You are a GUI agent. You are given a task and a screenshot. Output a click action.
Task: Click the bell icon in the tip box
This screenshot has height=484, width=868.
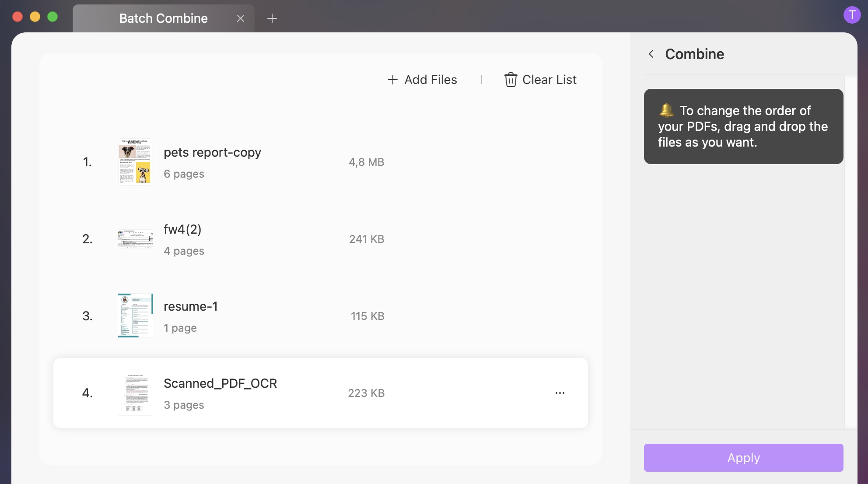tap(666, 111)
